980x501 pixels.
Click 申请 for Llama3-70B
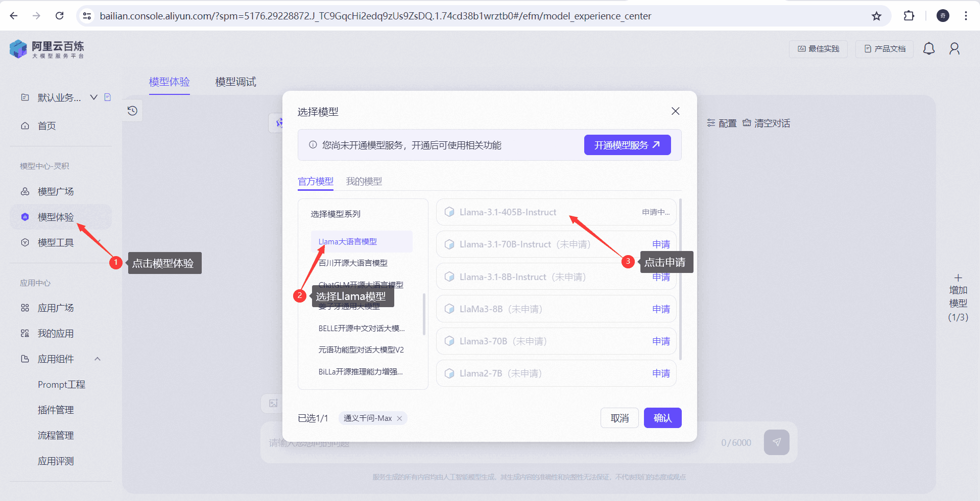point(661,341)
